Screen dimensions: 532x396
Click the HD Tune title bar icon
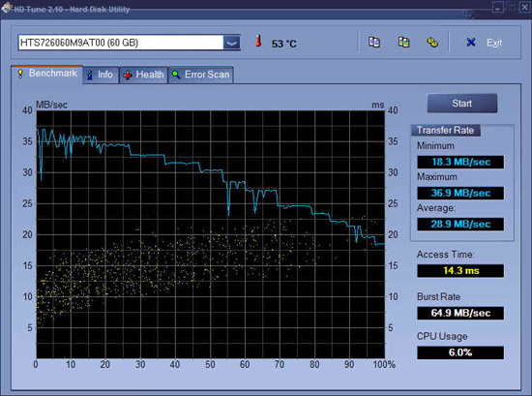(7, 8)
